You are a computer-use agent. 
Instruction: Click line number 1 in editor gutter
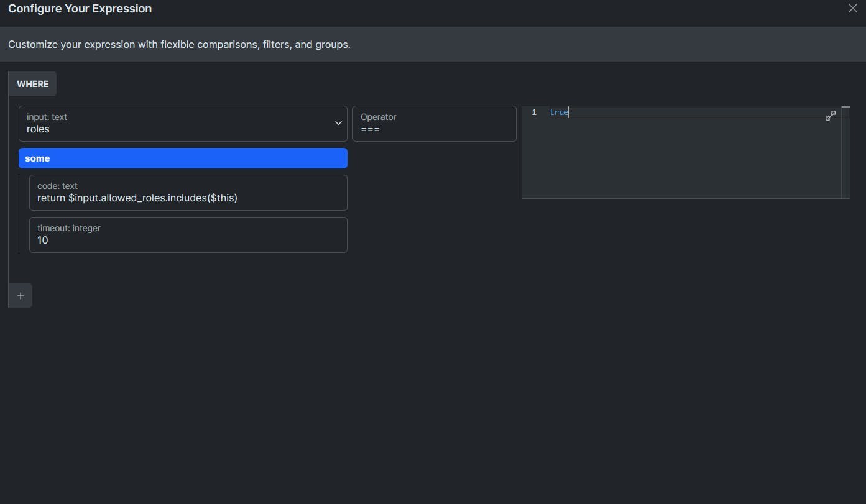click(x=533, y=112)
